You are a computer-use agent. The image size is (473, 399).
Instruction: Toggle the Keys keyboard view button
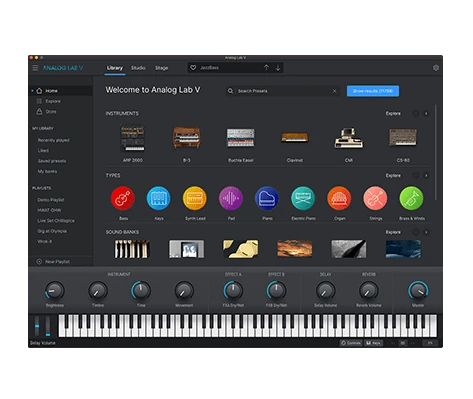point(373,343)
